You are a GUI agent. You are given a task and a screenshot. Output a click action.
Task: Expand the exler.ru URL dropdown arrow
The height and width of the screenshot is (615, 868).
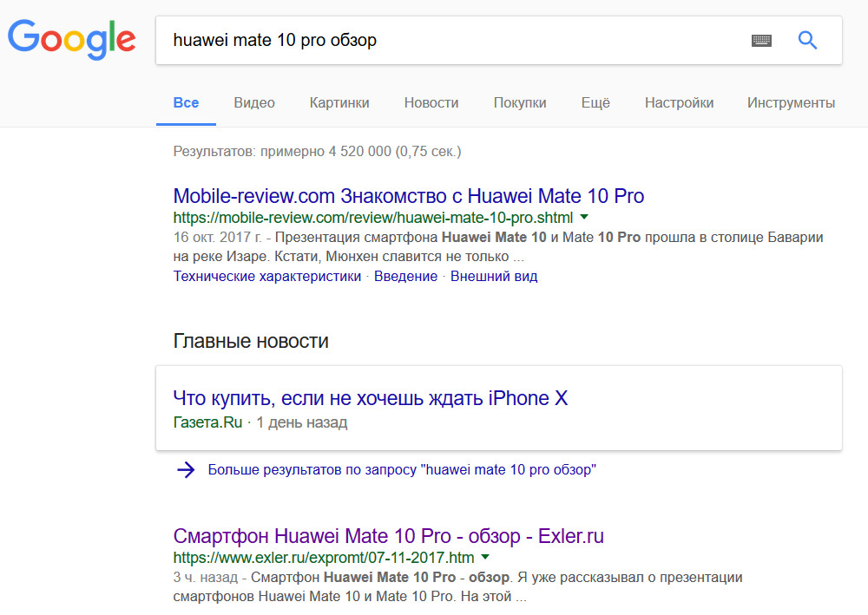[x=485, y=557]
